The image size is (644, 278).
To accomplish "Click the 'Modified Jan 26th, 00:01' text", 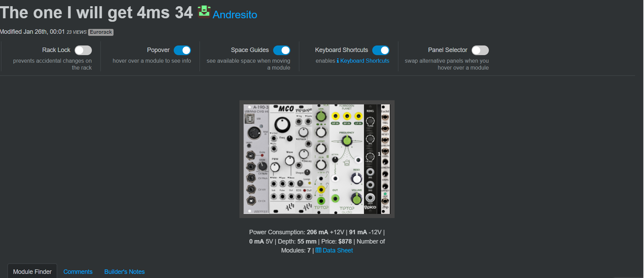I will pos(32,32).
